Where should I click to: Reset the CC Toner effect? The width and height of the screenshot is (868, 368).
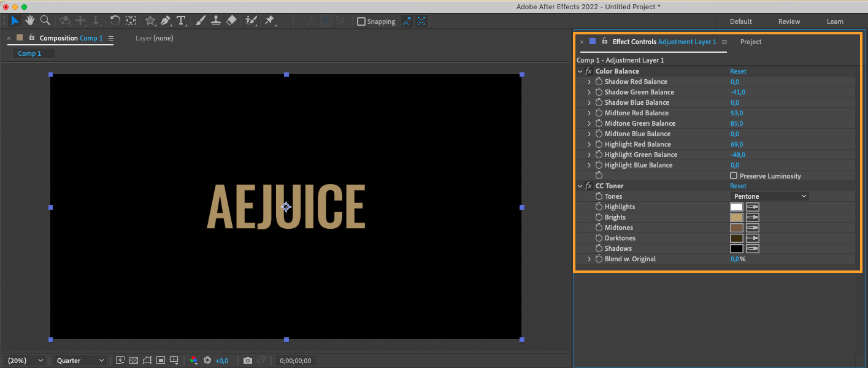(x=738, y=186)
